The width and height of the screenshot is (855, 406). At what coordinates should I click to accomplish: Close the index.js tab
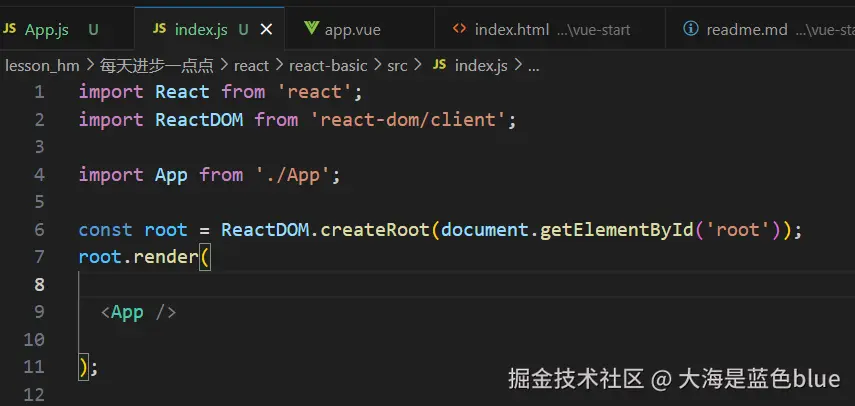[266, 29]
